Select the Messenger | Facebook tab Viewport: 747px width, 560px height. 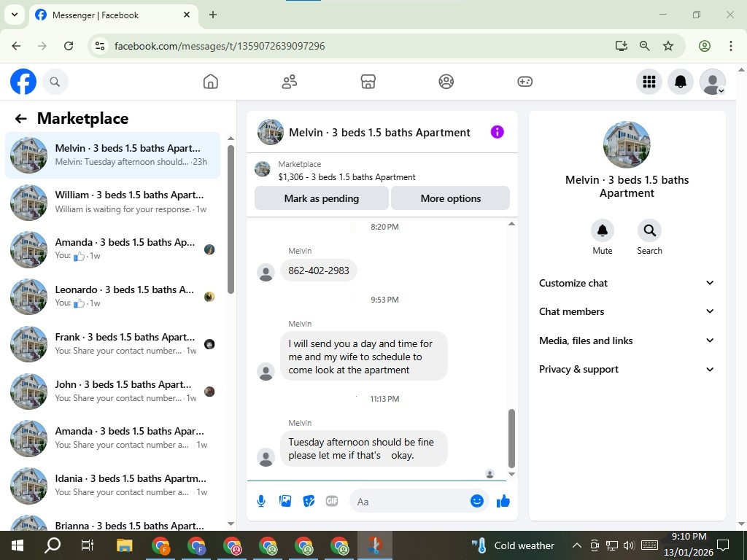[x=113, y=15]
